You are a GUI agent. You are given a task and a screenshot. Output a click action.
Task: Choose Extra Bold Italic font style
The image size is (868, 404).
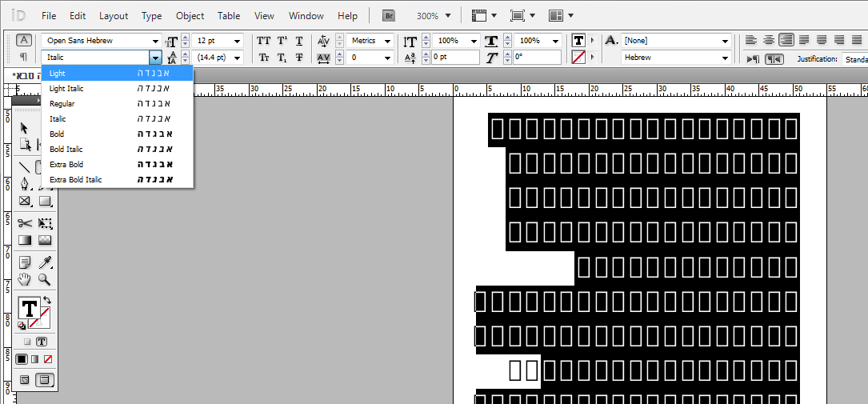pos(118,180)
